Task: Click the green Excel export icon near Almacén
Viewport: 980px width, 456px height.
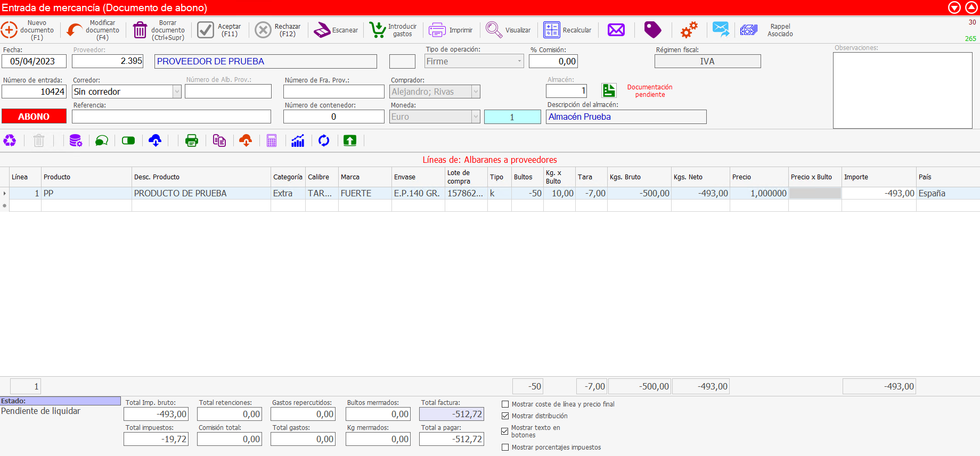Action: point(609,90)
